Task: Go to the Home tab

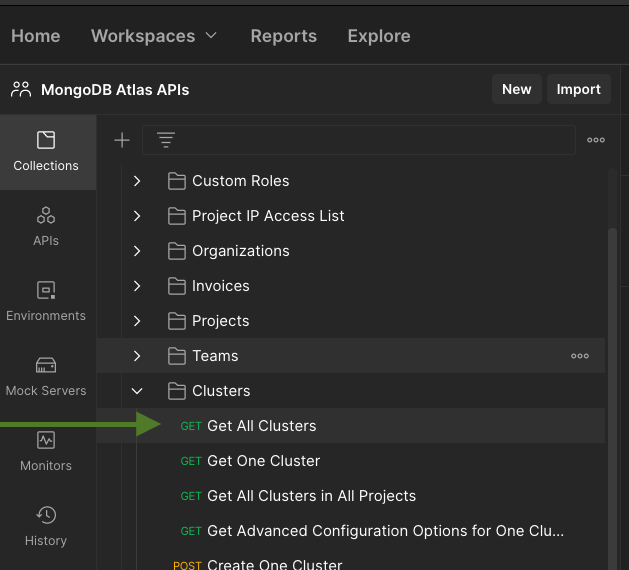Action: point(36,36)
